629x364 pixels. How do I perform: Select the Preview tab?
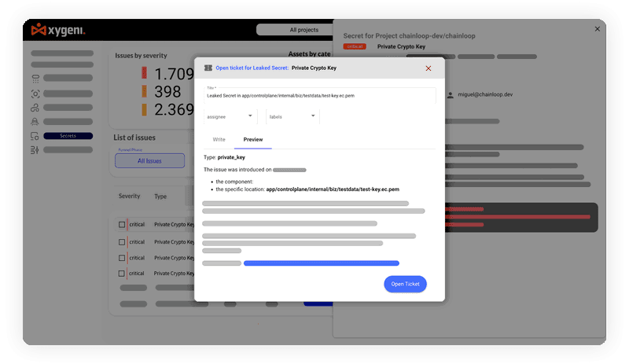[252, 139]
